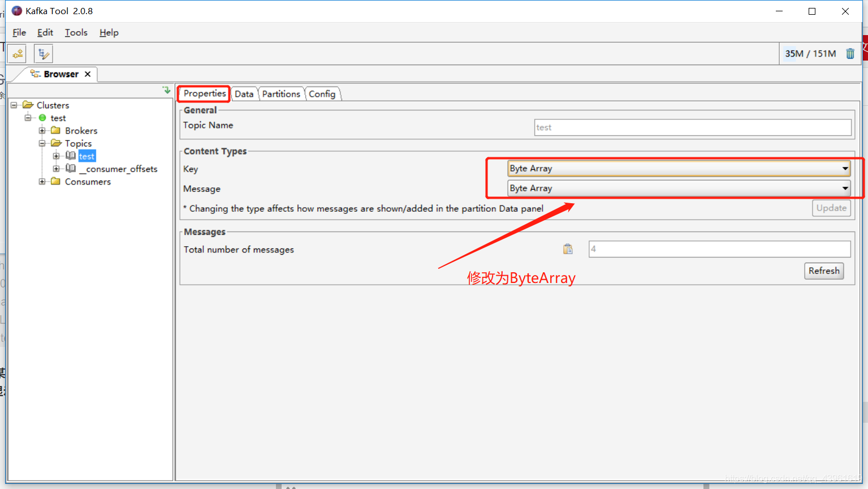Click the Browser tab tree icon
The image size is (868, 489).
point(35,74)
